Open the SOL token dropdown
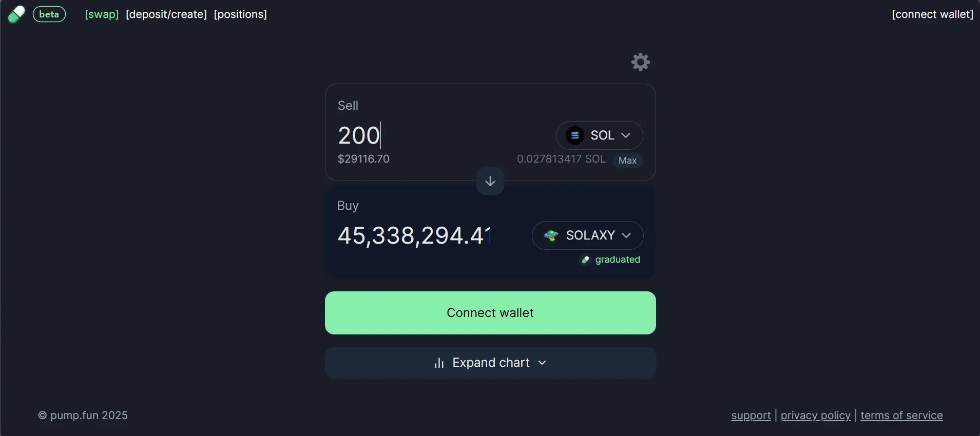Screen dimensions: 980x436 [599, 135]
